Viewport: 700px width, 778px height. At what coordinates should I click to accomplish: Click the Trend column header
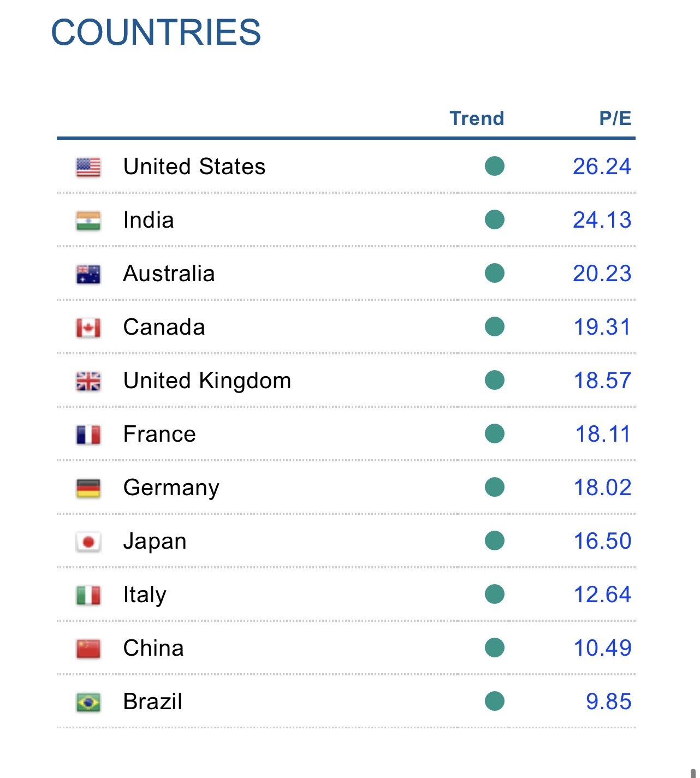point(477,118)
